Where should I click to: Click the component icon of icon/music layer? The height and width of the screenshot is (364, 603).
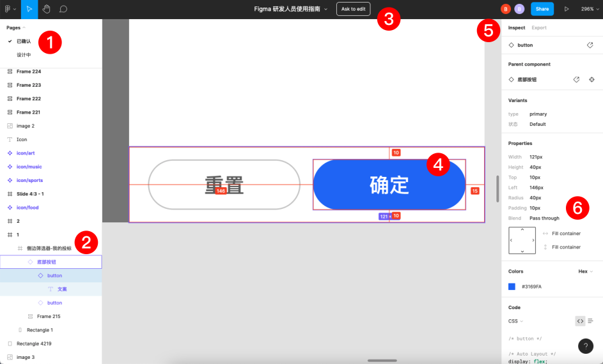click(10, 167)
